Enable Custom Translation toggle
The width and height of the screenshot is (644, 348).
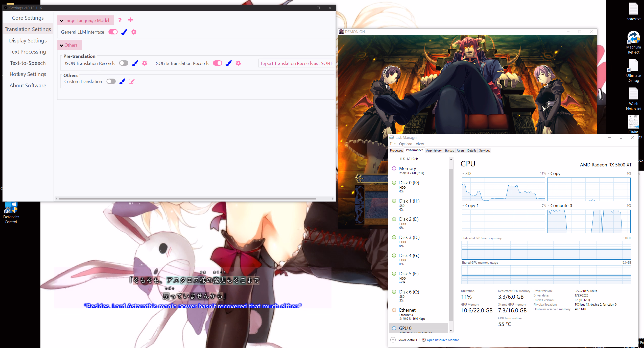[111, 81]
